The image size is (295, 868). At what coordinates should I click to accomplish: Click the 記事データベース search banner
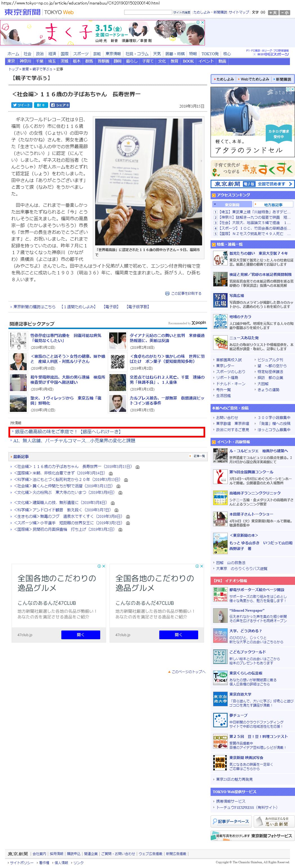(231, 821)
